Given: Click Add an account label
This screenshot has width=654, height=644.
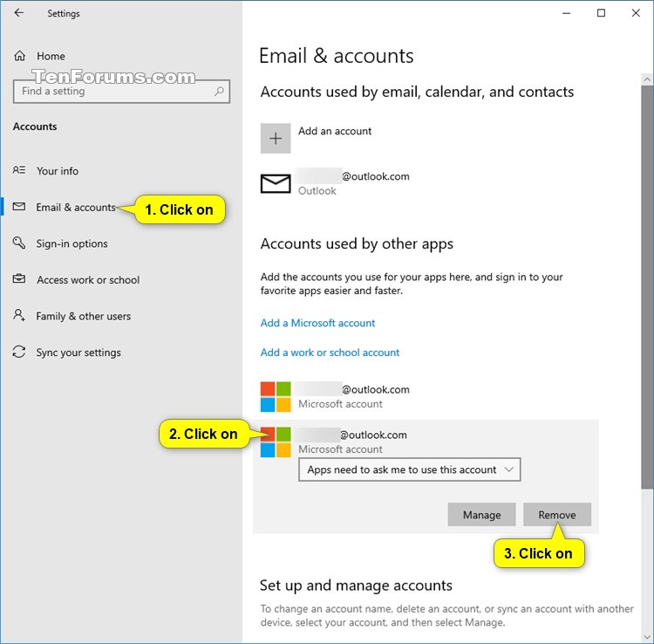Looking at the screenshot, I should pyautogui.click(x=335, y=131).
